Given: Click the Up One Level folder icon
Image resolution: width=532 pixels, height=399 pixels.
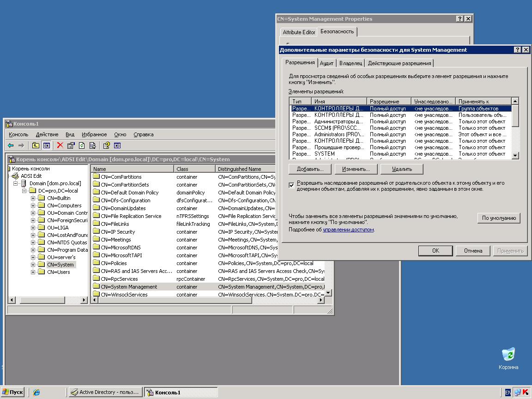Looking at the screenshot, I should tap(36, 145).
